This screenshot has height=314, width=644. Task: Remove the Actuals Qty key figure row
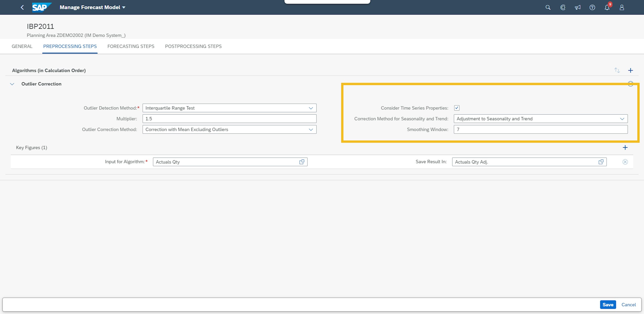click(625, 162)
